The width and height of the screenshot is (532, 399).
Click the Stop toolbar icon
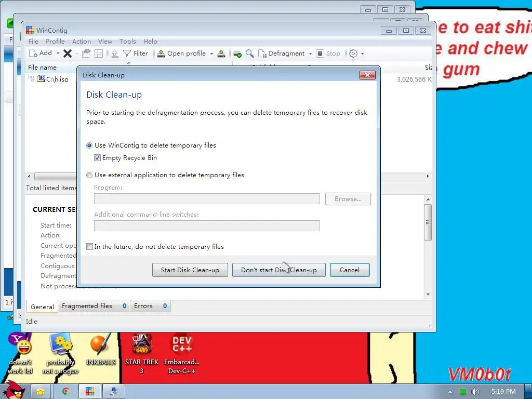[x=320, y=54]
